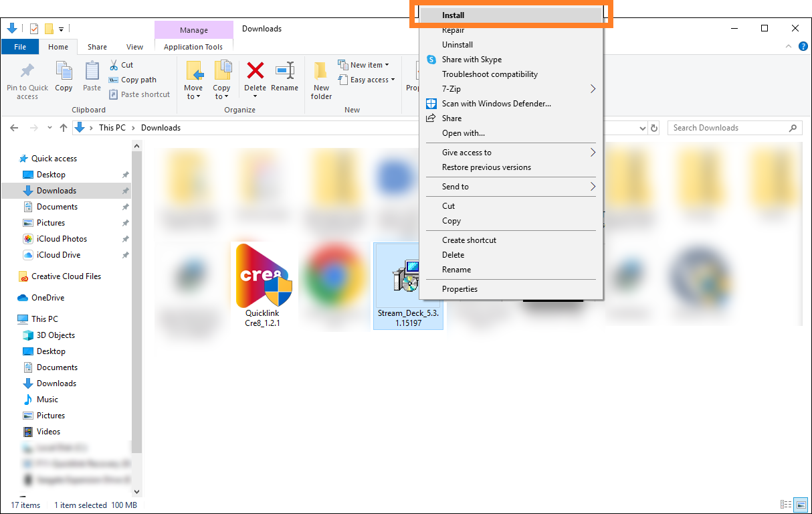Click the back navigation arrow
Viewport: 812px width, 514px height.
pyautogui.click(x=14, y=128)
